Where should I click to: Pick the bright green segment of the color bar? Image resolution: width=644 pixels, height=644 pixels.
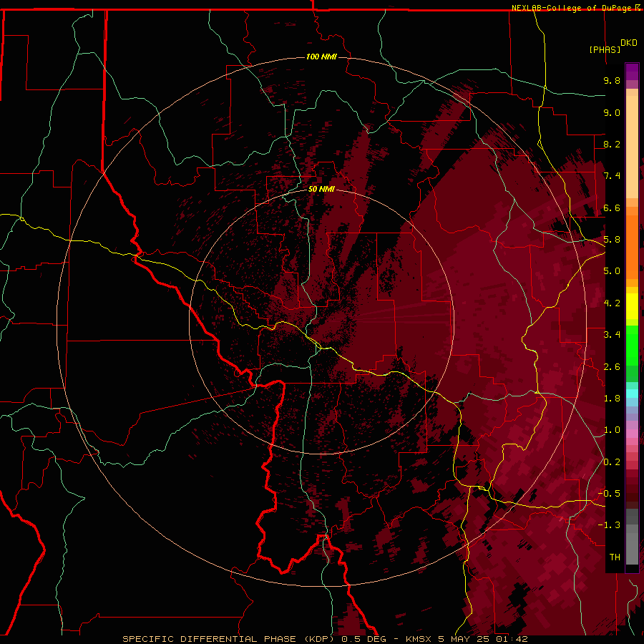632,346
